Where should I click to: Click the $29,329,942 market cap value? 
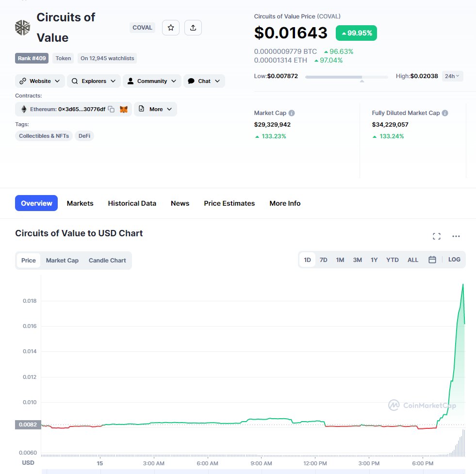272,125
